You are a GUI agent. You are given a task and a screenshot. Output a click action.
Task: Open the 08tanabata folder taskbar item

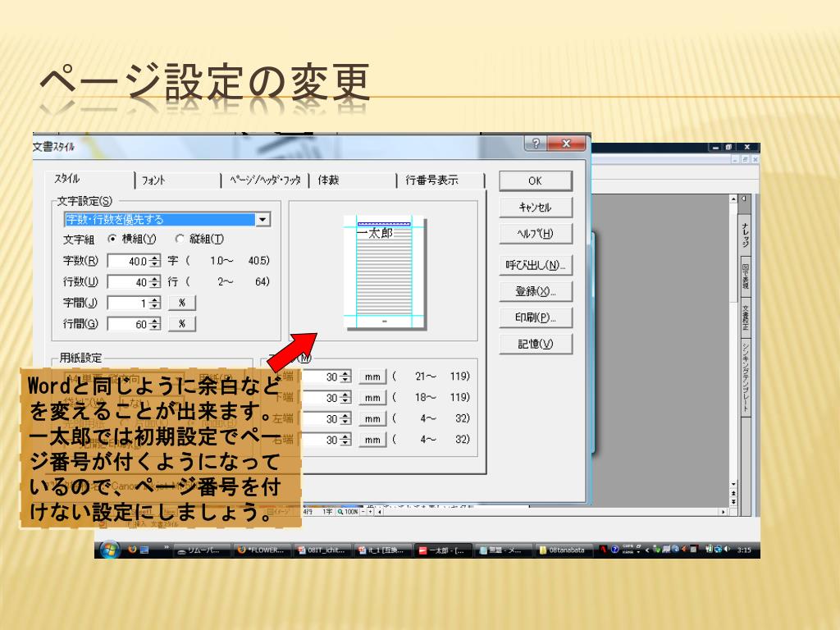563,550
